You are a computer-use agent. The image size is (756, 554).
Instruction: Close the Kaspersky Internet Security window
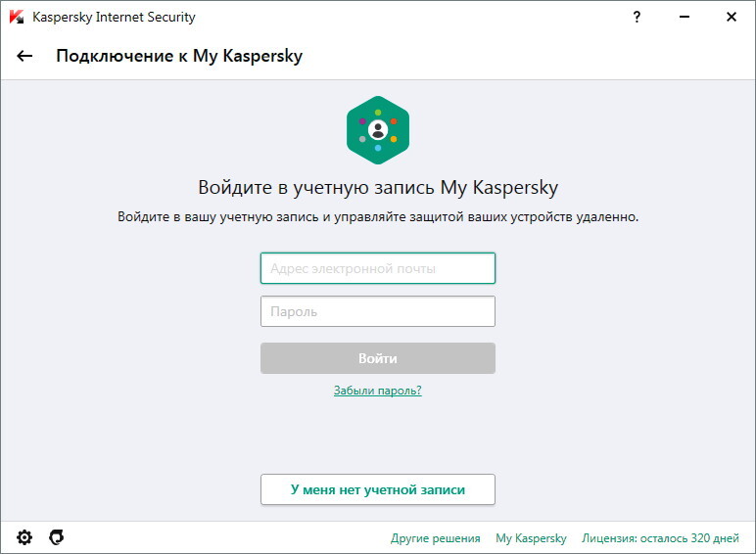(x=732, y=17)
